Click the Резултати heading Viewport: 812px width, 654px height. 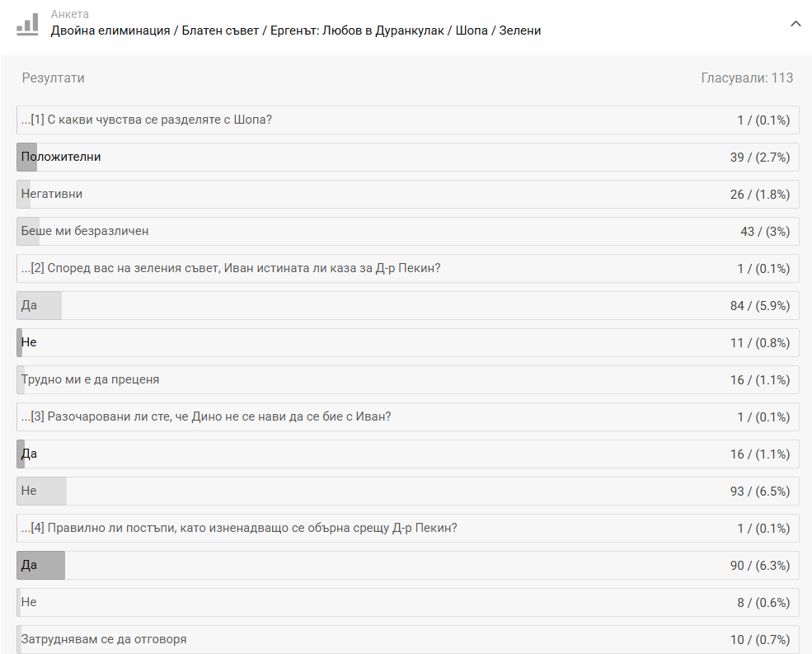pyautogui.click(x=53, y=78)
